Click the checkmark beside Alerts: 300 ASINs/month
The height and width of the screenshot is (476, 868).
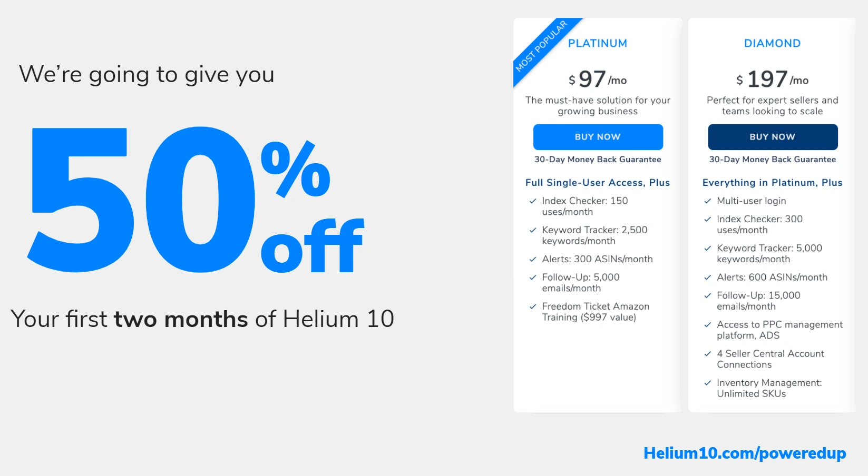(x=533, y=259)
